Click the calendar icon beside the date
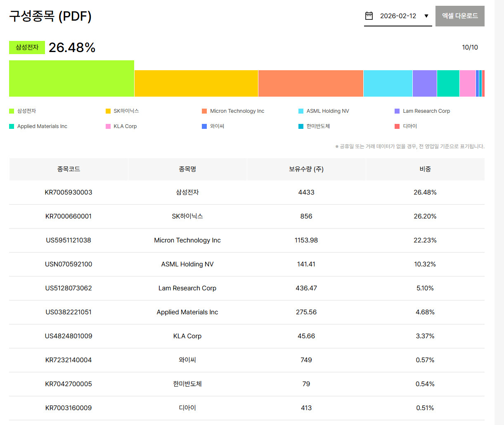Image resolution: width=504 pixels, height=425 pixels. 369,16
